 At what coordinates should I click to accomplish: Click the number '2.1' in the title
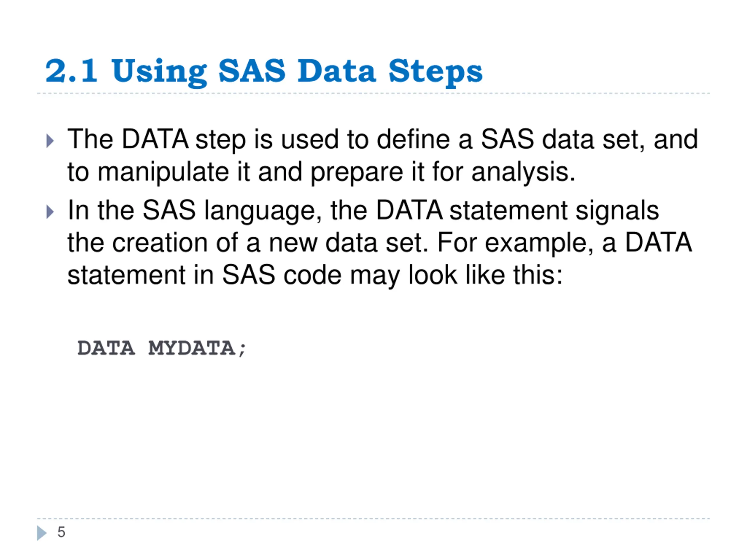(x=71, y=71)
